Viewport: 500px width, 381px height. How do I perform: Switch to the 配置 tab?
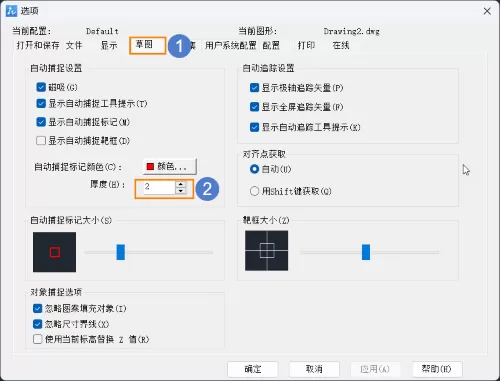[x=271, y=45]
